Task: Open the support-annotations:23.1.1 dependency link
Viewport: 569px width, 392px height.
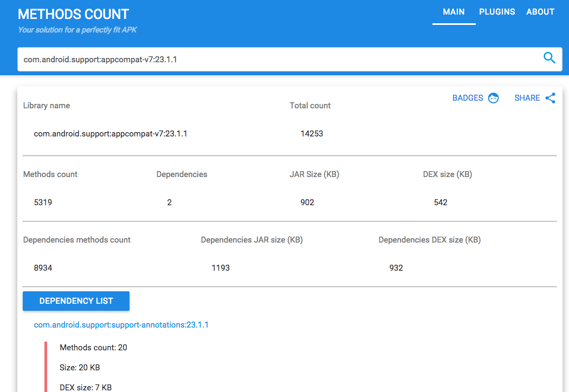Action: (x=121, y=325)
